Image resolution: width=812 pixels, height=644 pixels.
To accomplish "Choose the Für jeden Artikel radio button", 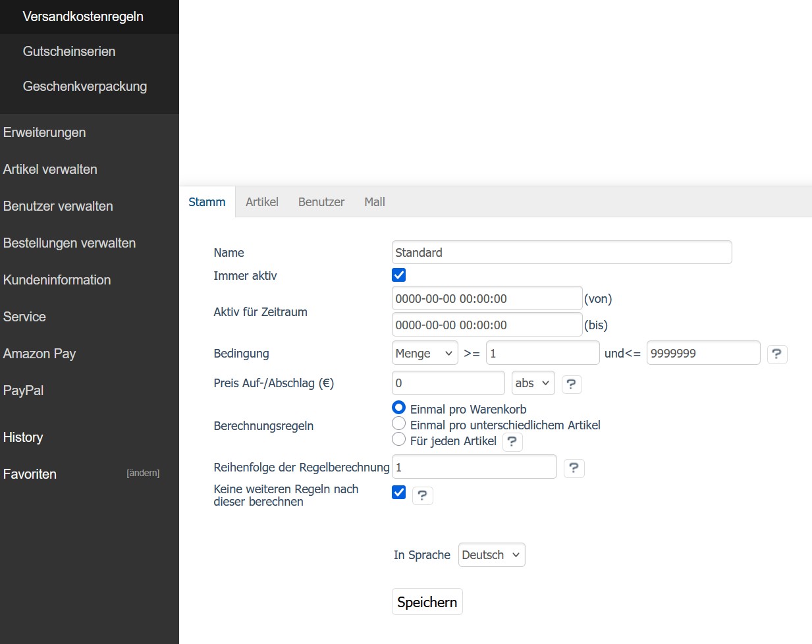I will (398, 439).
